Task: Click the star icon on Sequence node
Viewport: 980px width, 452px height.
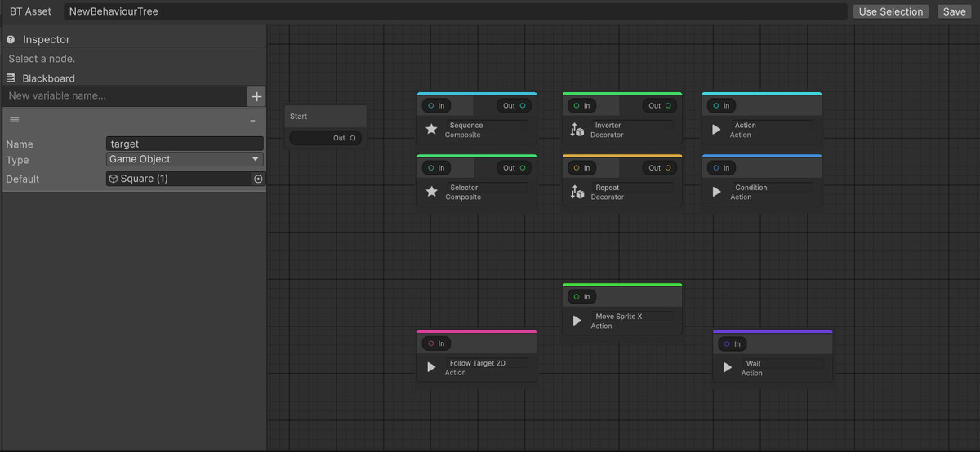Action: coord(431,129)
